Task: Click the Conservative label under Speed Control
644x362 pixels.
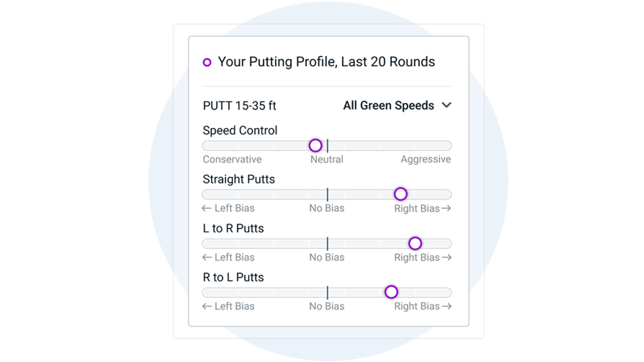Action: (x=232, y=159)
